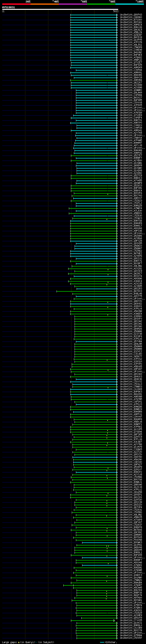Image resolution: width=146 pixels, height=644 pixels.
Task: Select hit label UniRef100_Q10KI1
Action: [131, 623]
